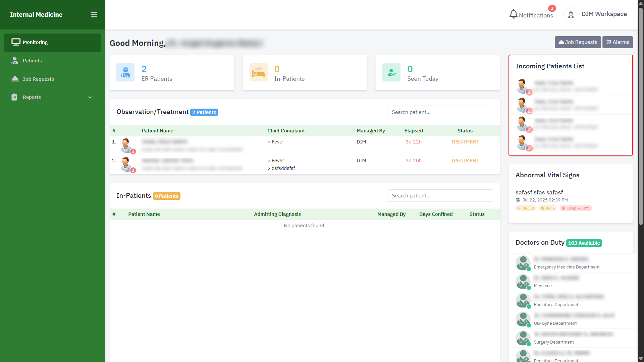Click the first incoming patient avatar
This screenshot has width=644, height=362.
[522, 86]
